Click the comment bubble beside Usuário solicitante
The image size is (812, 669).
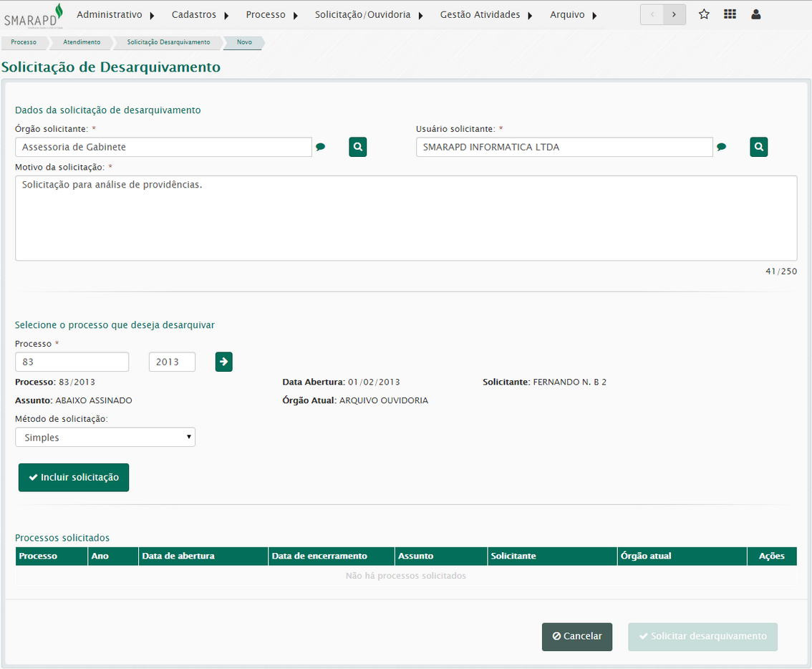coord(722,147)
